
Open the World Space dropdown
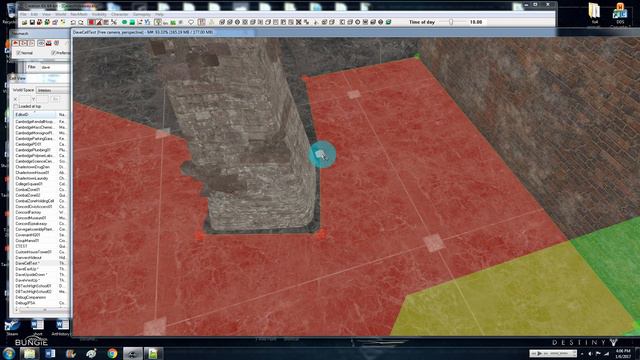tap(53, 90)
